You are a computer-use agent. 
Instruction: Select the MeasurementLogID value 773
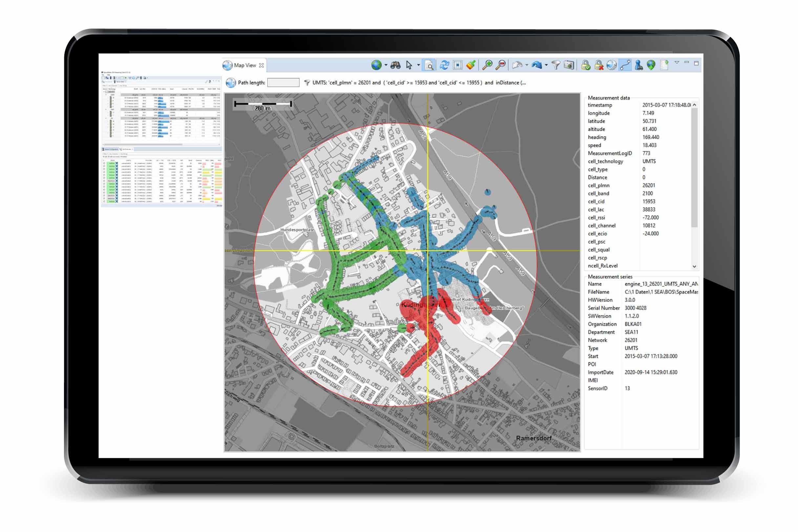tap(646, 153)
